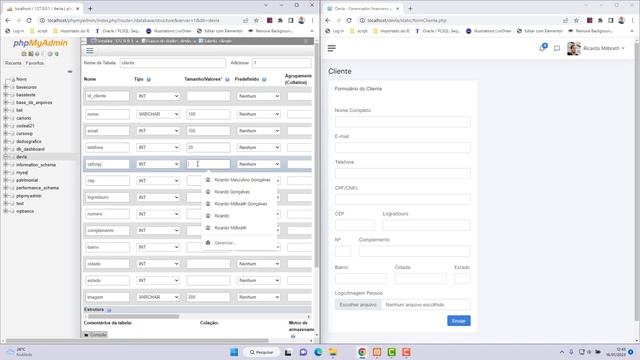Screen dimensions: 640x360
Task: Open Tipo dropdown for imagem row
Action: point(158,297)
